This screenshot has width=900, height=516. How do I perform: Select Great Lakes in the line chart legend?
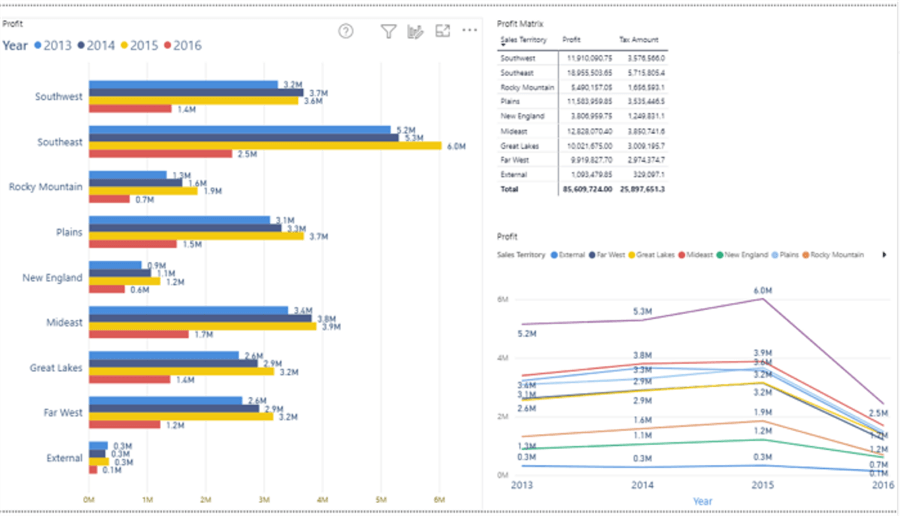click(651, 255)
